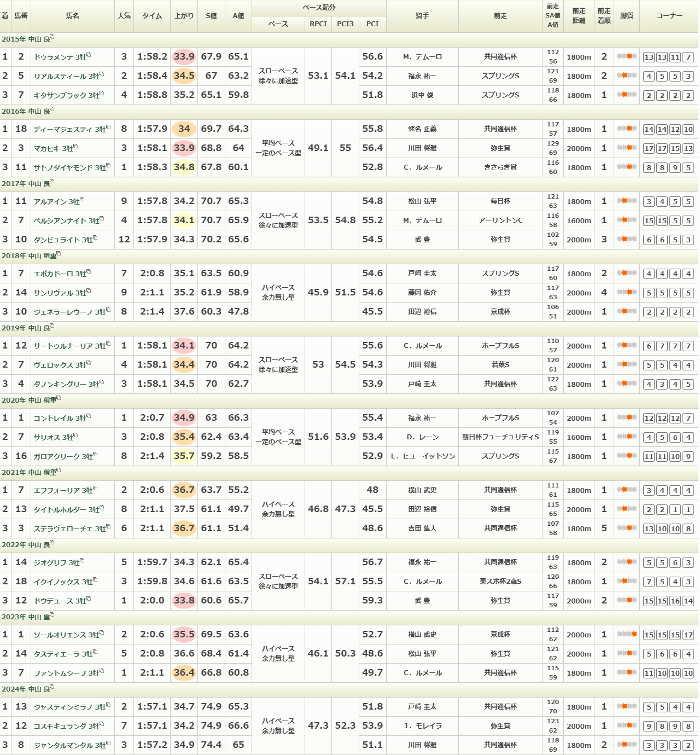The image size is (700, 755).
Task: Click pink 33.8 cell in ドウデュース row
Action: coord(184,601)
